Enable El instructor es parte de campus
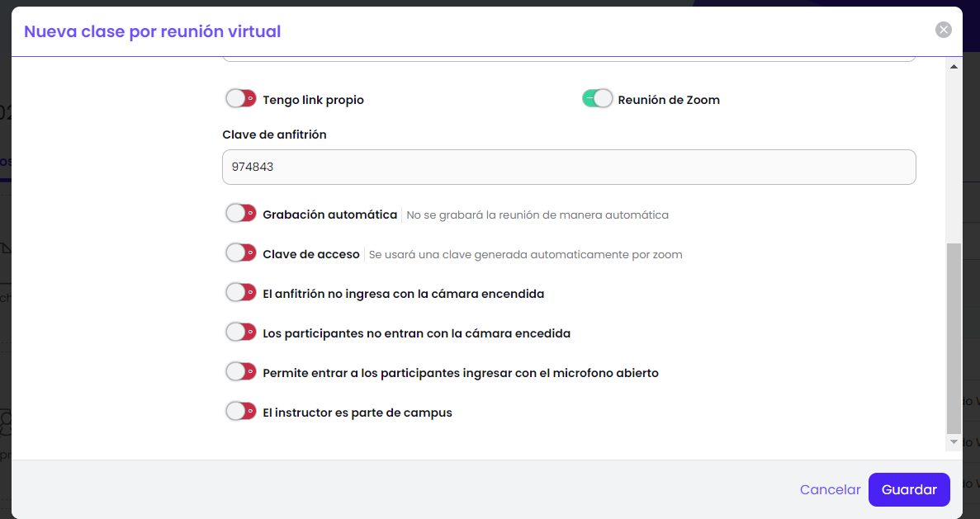Viewport: 980px width, 519px height. tap(241, 412)
